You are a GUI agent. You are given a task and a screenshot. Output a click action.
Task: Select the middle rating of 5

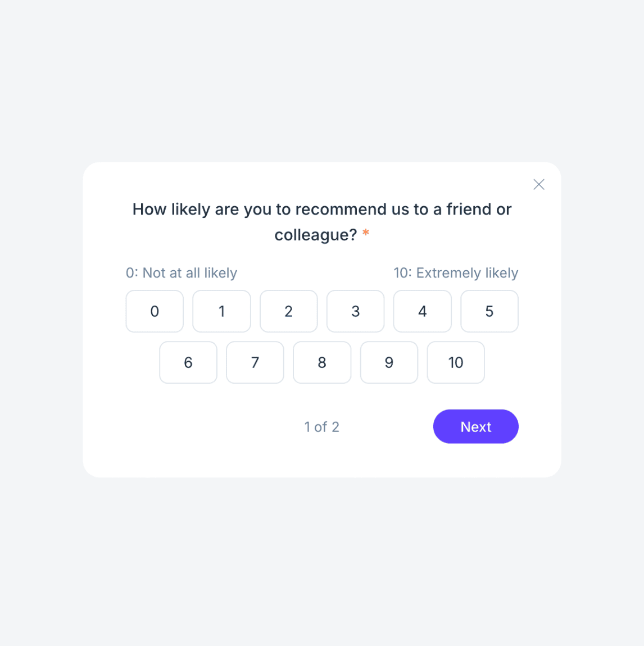489,311
